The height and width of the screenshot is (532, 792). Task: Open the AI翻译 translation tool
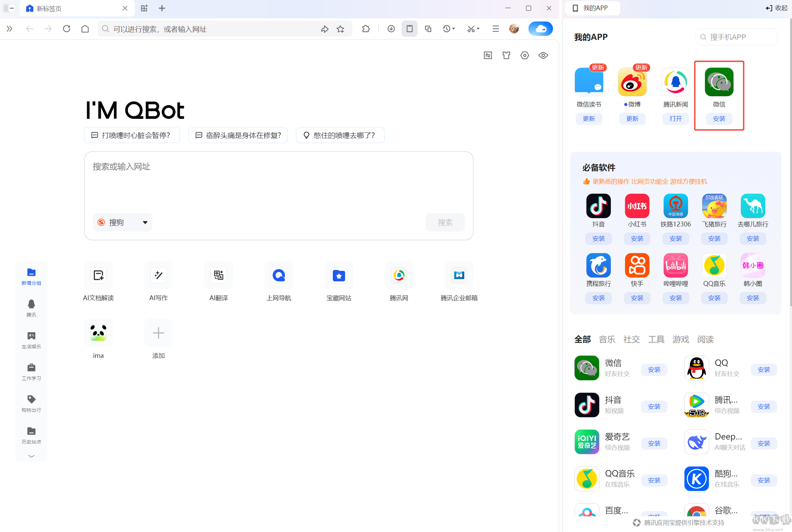point(218,281)
